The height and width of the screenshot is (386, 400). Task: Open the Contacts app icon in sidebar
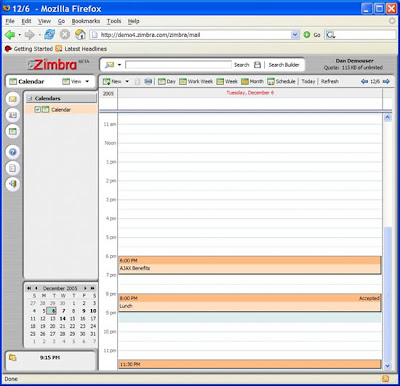(13, 115)
